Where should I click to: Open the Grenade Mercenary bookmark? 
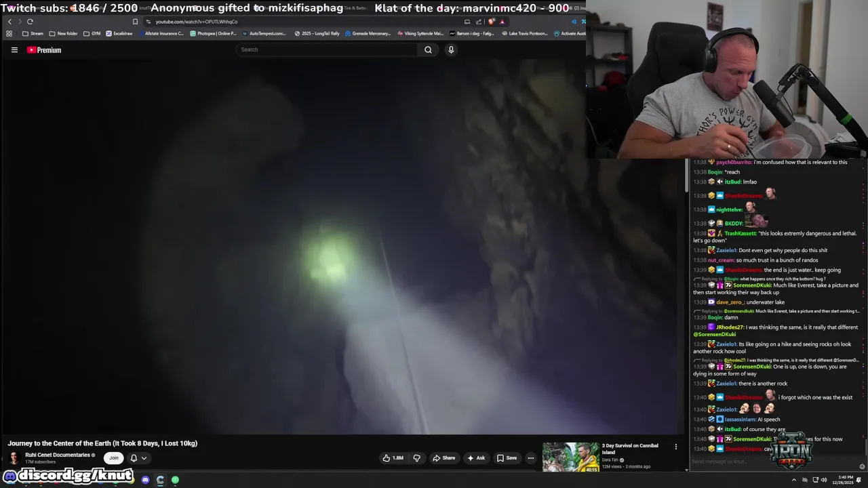point(368,33)
